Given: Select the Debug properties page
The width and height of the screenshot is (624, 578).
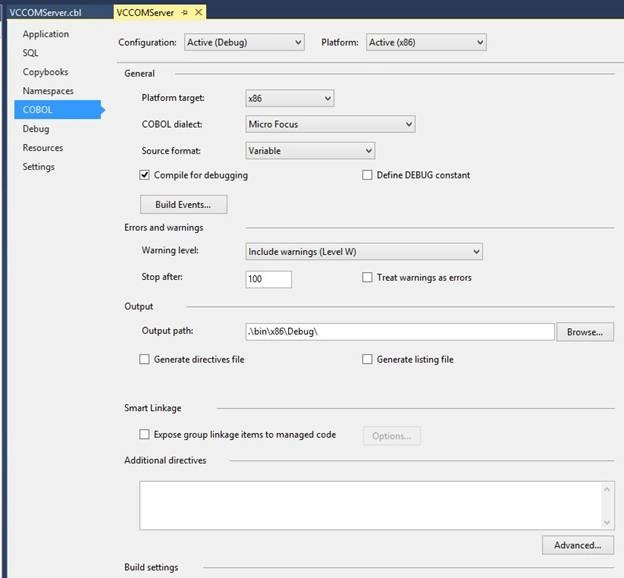Looking at the screenshot, I should point(36,129).
